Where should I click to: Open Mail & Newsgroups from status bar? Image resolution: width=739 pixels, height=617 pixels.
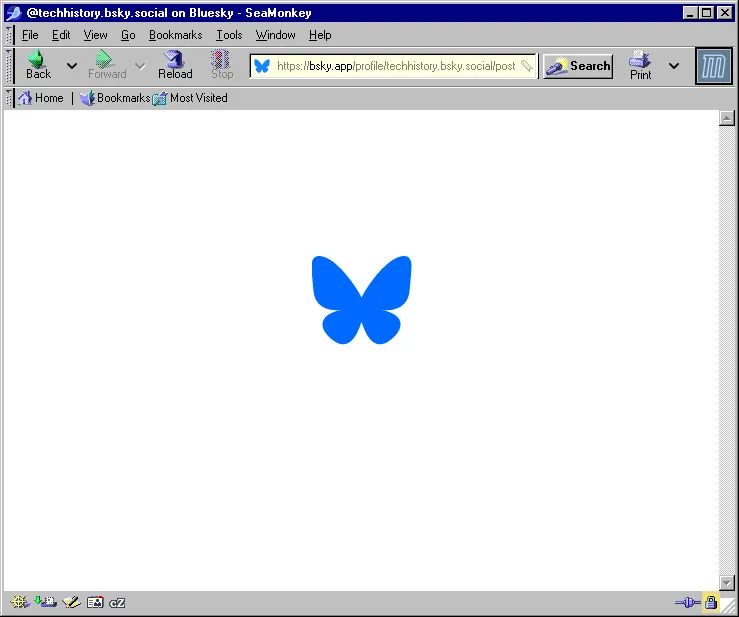pyautogui.click(x=45, y=602)
